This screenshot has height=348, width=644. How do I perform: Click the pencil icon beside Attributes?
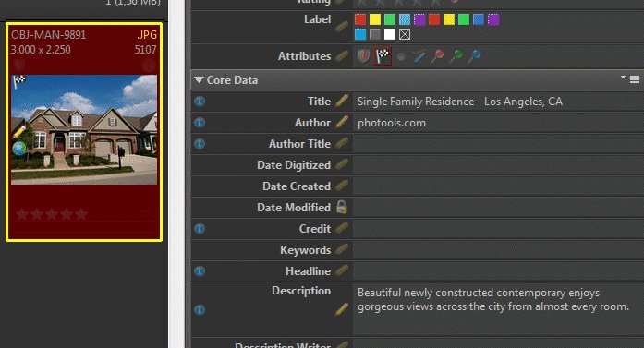[x=342, y=56]
